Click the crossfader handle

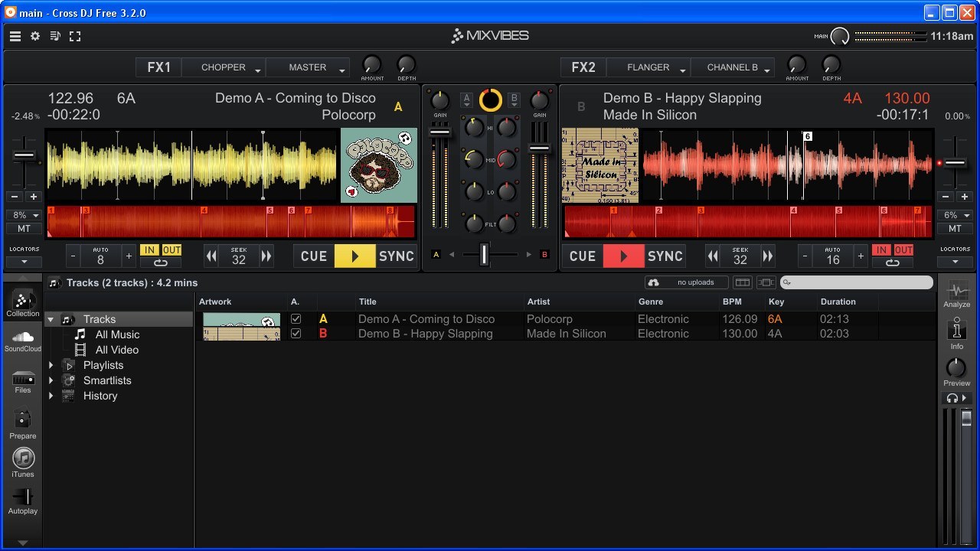tap(484, 254)
